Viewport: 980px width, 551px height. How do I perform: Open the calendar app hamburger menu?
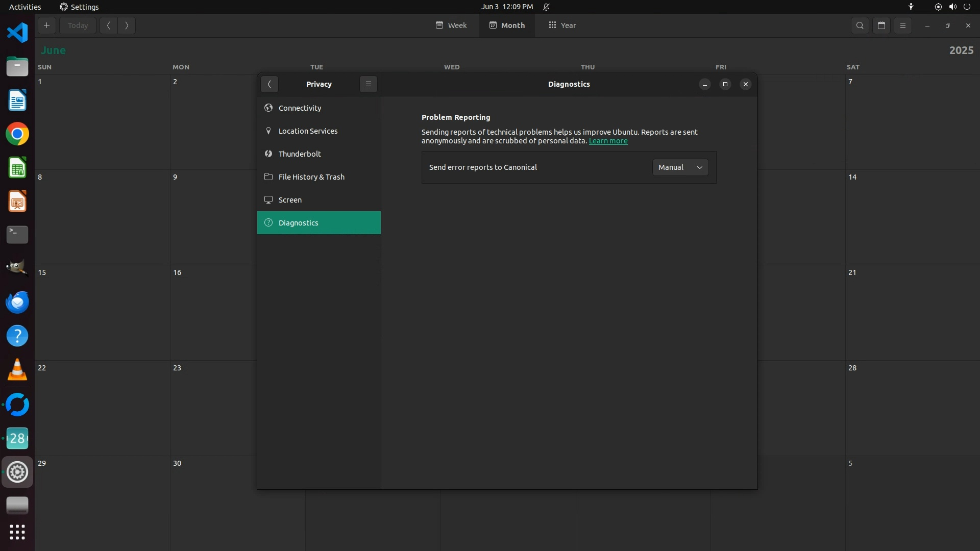click(902, 26)
